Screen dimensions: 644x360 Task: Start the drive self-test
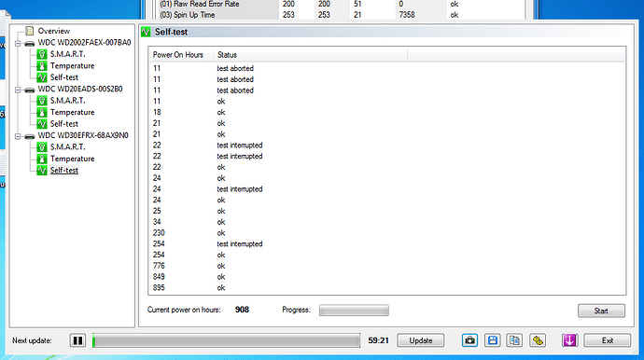(x=601, y=311)
